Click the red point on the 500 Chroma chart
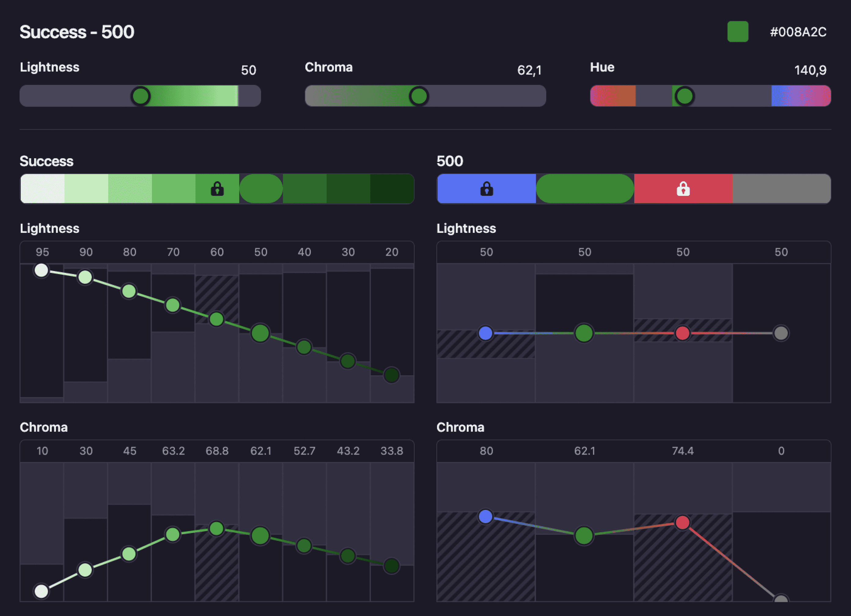Image resolution: width=851 pixels, height=616 pixels. point(683,522)
